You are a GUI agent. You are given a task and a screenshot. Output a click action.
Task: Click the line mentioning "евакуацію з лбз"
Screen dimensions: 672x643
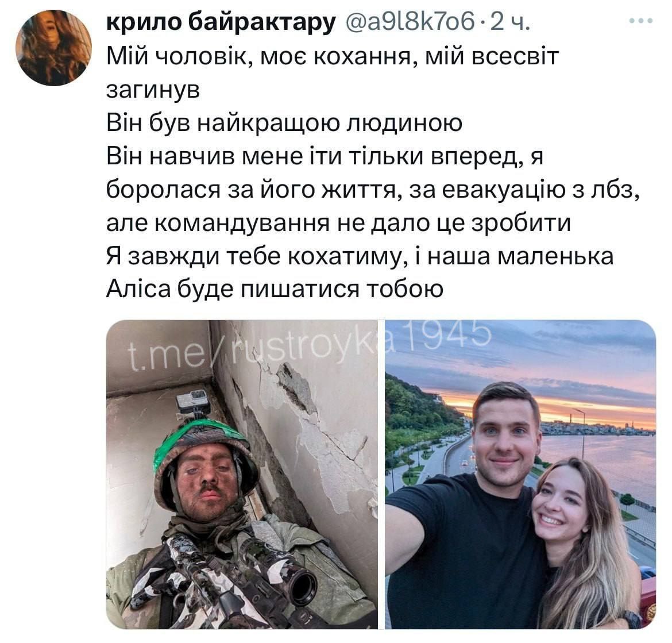[373, 190]
